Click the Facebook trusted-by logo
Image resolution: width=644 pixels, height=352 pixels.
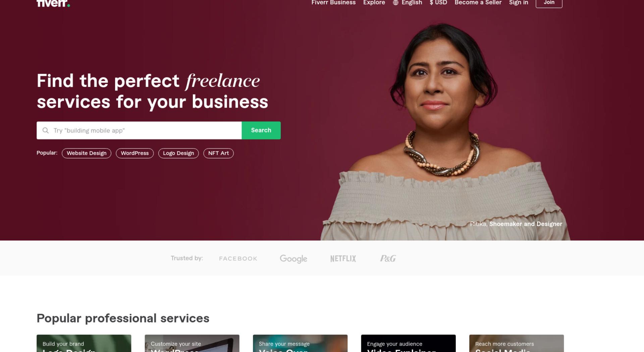[238, 258]
